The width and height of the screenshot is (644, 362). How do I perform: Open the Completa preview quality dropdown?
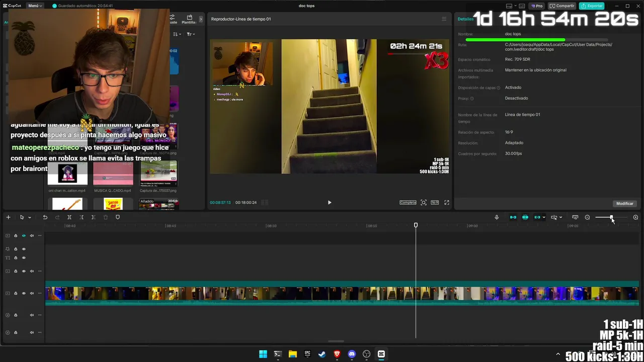pos(408,202)
